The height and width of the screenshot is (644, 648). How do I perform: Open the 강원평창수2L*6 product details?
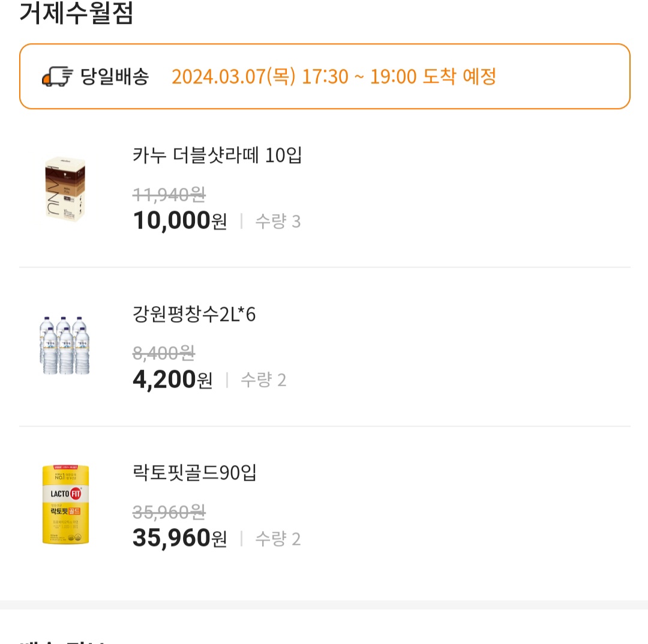coord(196,314)
